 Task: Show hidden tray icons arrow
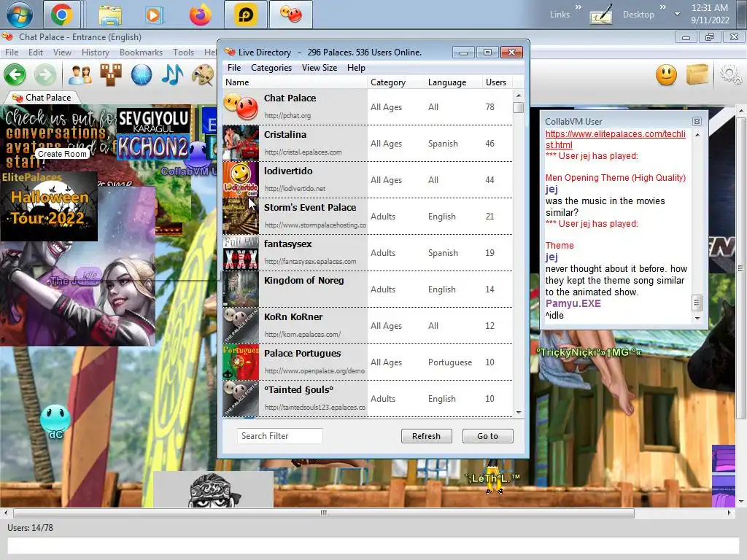677,15
